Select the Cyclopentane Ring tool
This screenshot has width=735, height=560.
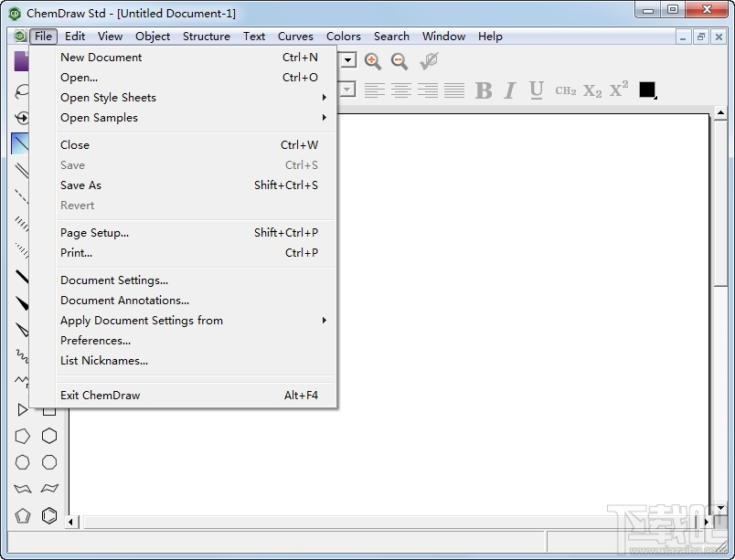22,436
